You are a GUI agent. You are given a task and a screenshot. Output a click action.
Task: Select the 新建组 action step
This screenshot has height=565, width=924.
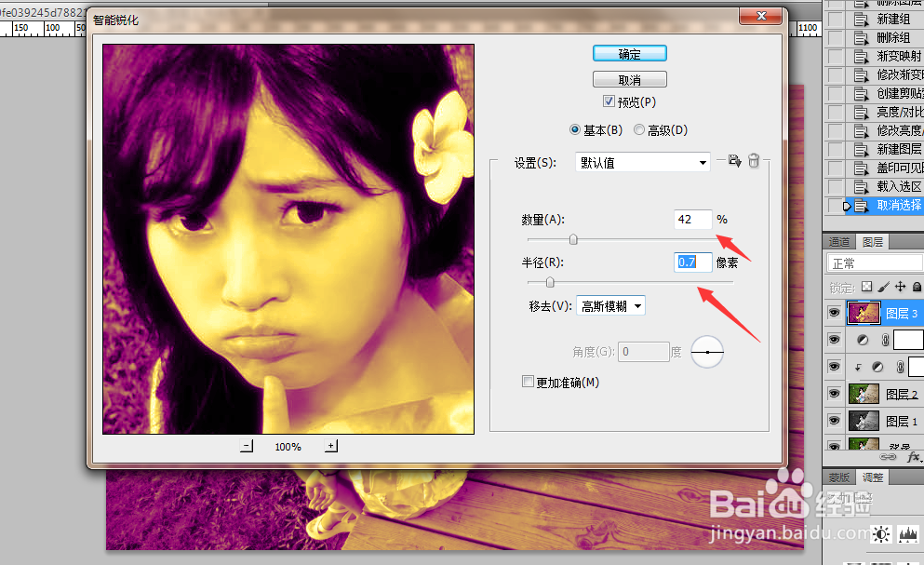point(893,20)
